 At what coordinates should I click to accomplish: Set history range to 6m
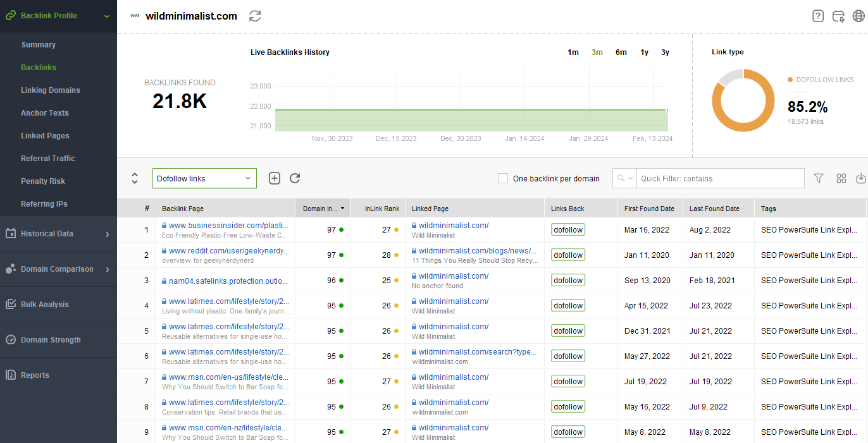(x=621, y=52)
